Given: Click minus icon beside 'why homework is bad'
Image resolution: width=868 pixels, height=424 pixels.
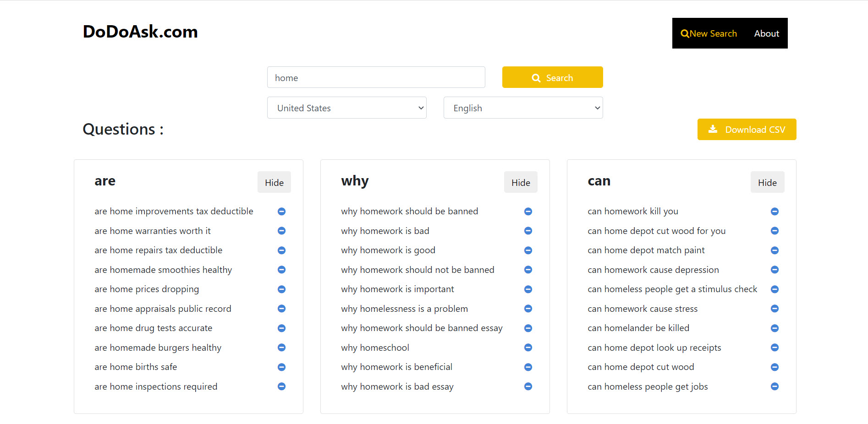Looking at the screenshot, I should point(528,231).
